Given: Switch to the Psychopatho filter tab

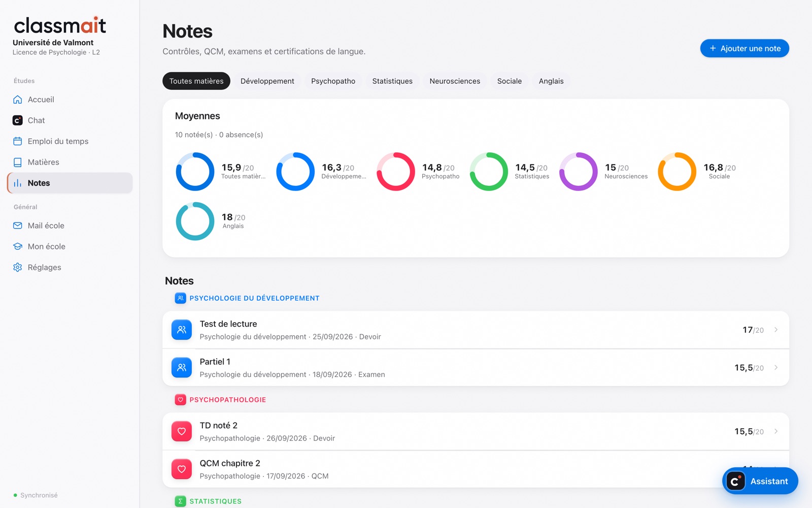Looking at the screenshot, I should (x=333, y=81).
